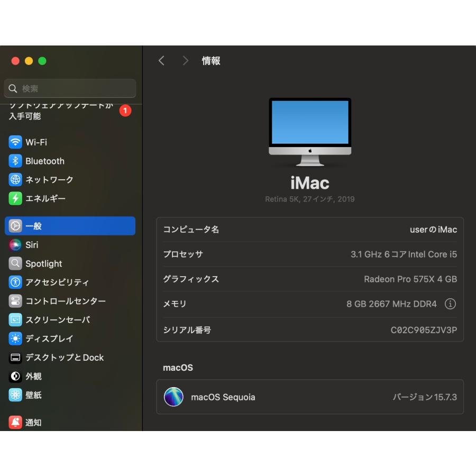Screen dimensions: 476x476
Task: Click the graphics value Radeon Pro 575X
Action: pos(410,279)
